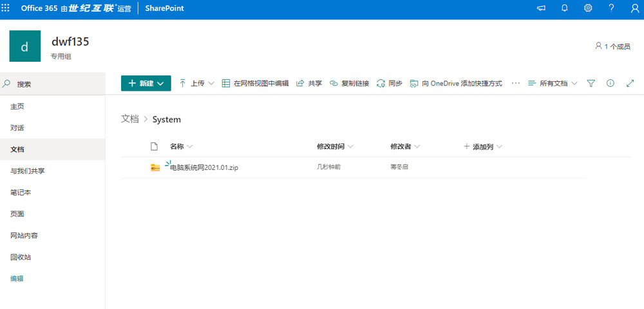This screenshot has height=309, width=644.
Task: Expand the 上传 upload dropdown
Action: (x=196, y=84)
